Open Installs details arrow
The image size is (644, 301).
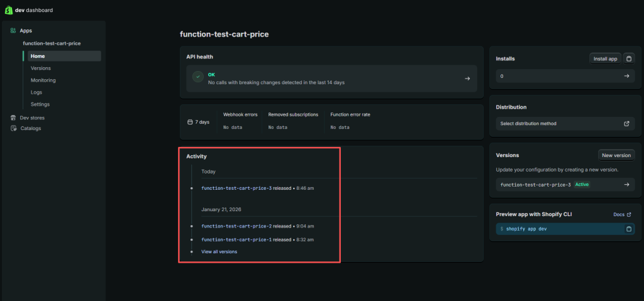pyautogui.click(x=626, y=76)
